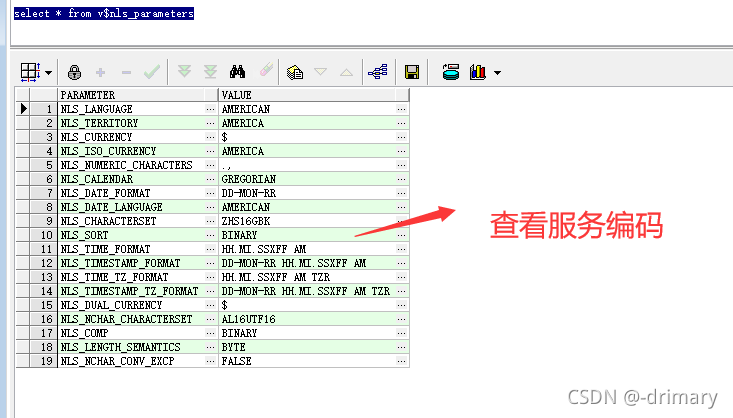Viewport: 733px width, 418px height.
Task: Open the chart bar graph icon
Action: coord(478,72)
